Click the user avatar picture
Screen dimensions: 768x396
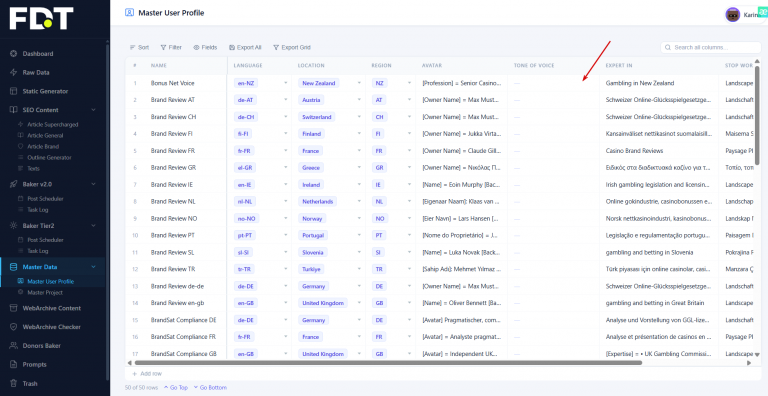[733, 15]
